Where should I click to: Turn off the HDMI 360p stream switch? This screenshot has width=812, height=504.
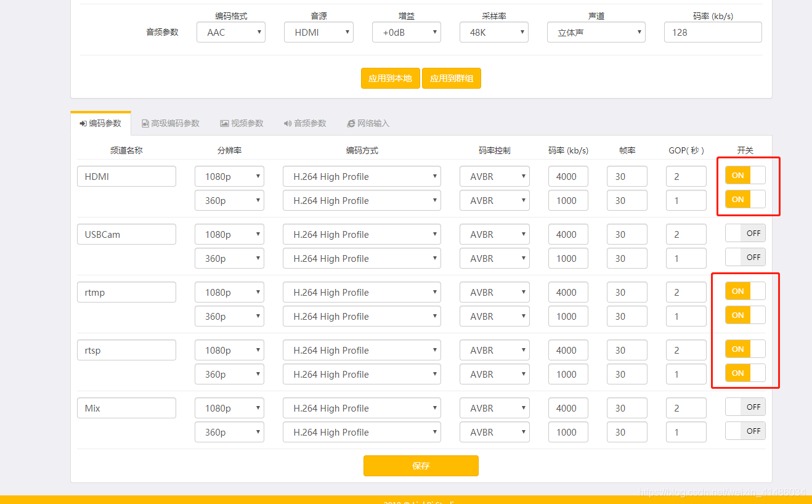745,199
